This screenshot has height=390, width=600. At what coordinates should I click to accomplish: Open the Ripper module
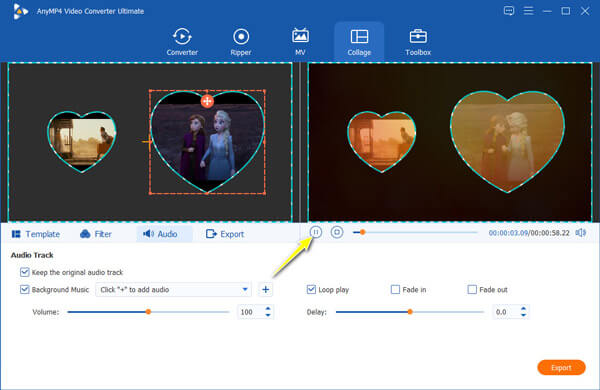click(x=241, y=42)
